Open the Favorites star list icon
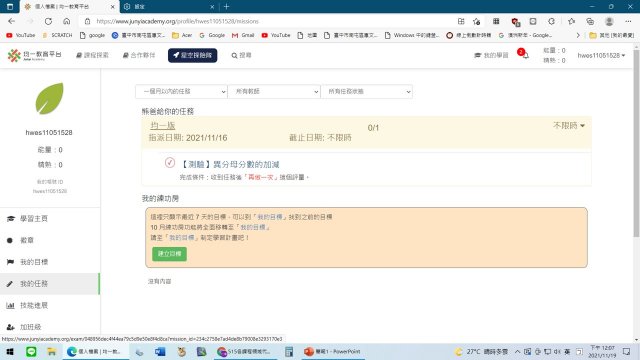The image size is (640, 360). 571,21
